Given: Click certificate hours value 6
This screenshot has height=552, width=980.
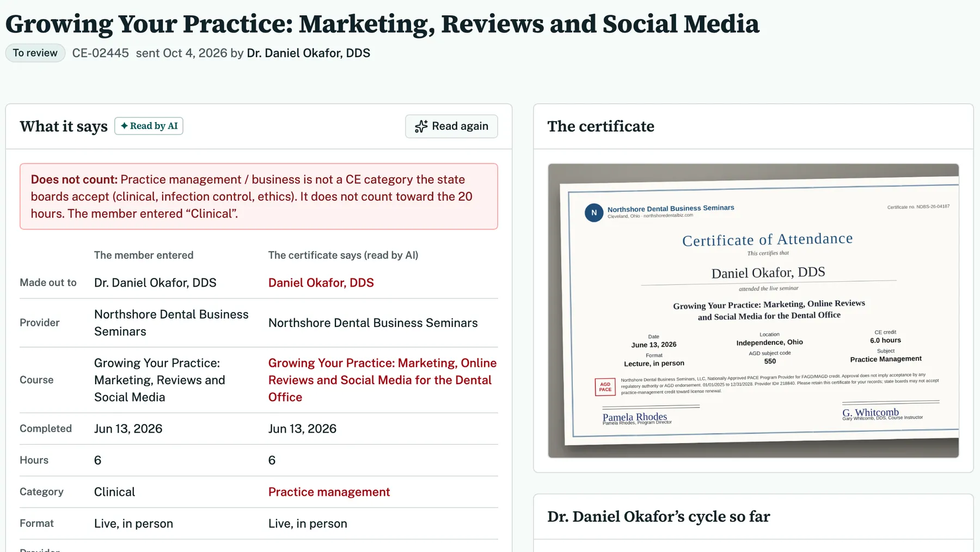Looking at the screenshot, I should click(x=272, y=460).
